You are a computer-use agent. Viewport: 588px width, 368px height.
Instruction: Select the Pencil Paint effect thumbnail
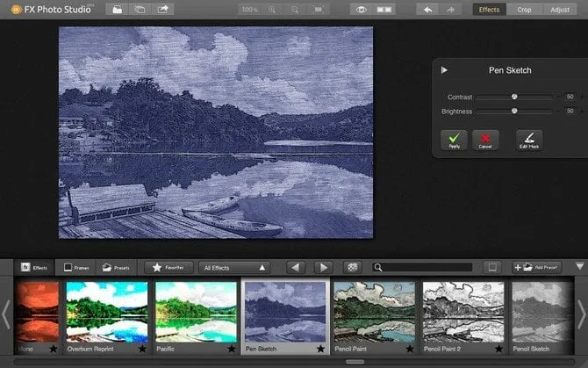pos(374,311)
